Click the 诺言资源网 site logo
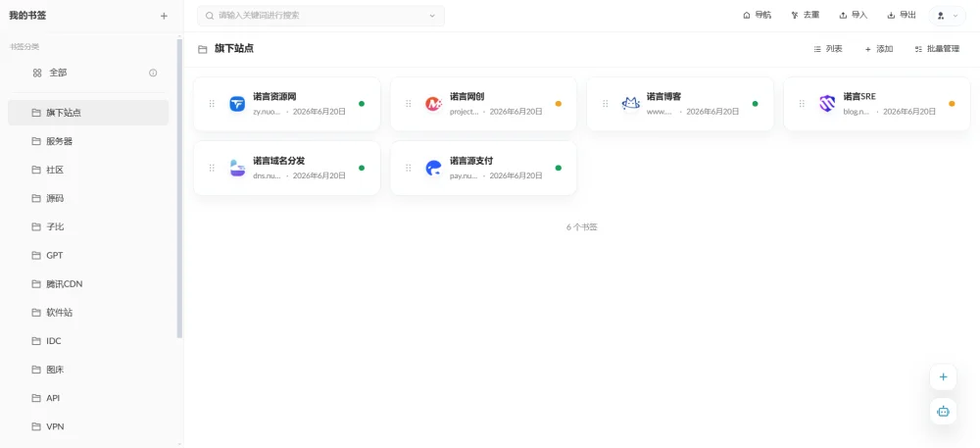Image resolution: width=980 pixels, height=448 pixels. (x=237, y=104)
